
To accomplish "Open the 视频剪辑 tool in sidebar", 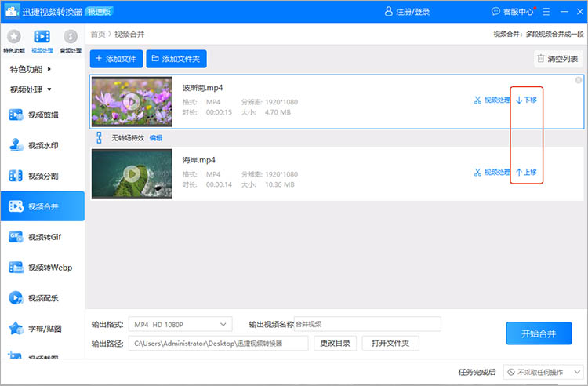I will click(42, 115).
